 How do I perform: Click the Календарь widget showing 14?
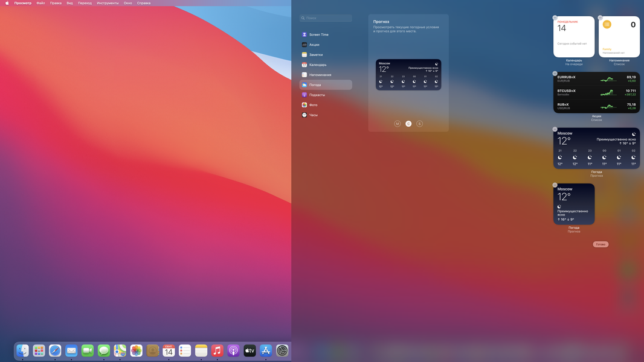[574, 37]
